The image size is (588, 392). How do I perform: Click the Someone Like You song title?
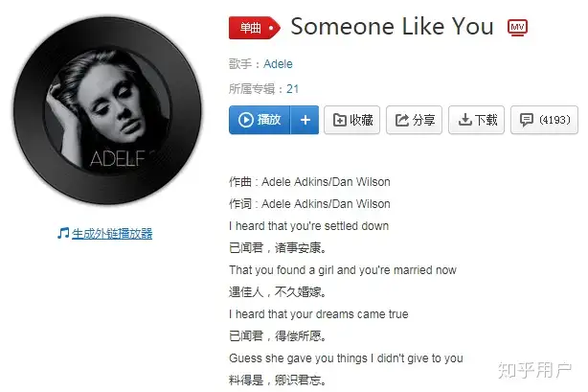pos(392,26)
